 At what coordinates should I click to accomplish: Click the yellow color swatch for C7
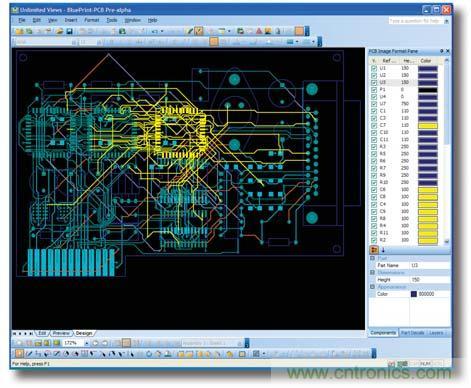point(428,126)
